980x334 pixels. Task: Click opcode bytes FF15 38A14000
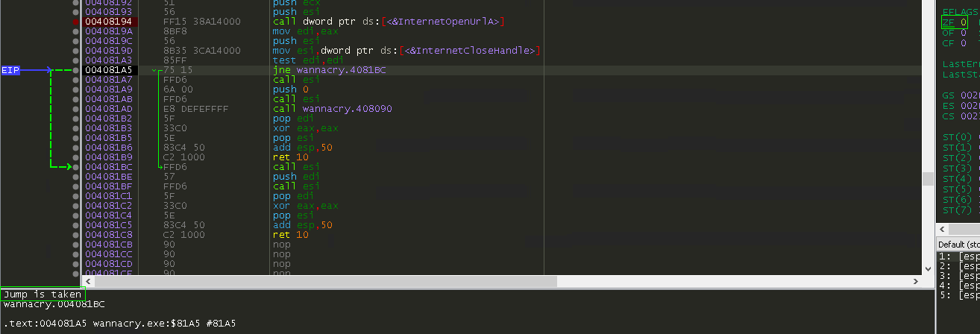click(202, 22)
